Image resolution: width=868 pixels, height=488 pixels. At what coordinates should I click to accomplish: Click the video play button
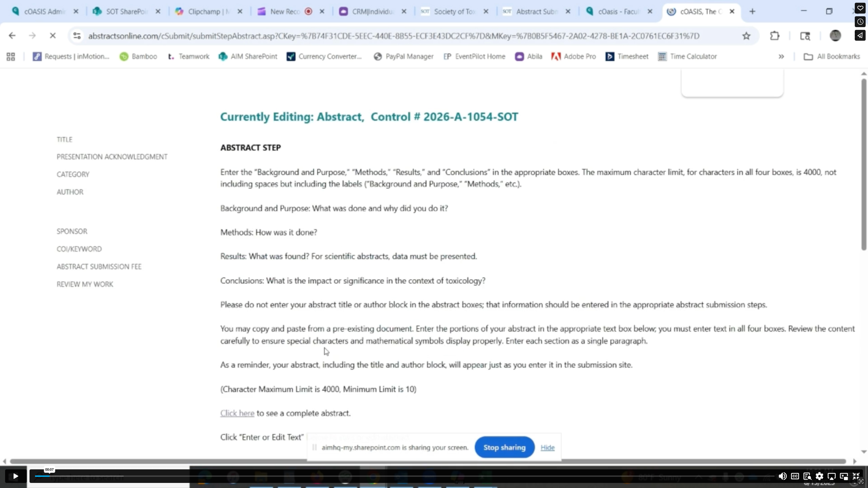[x=15, y=476]
